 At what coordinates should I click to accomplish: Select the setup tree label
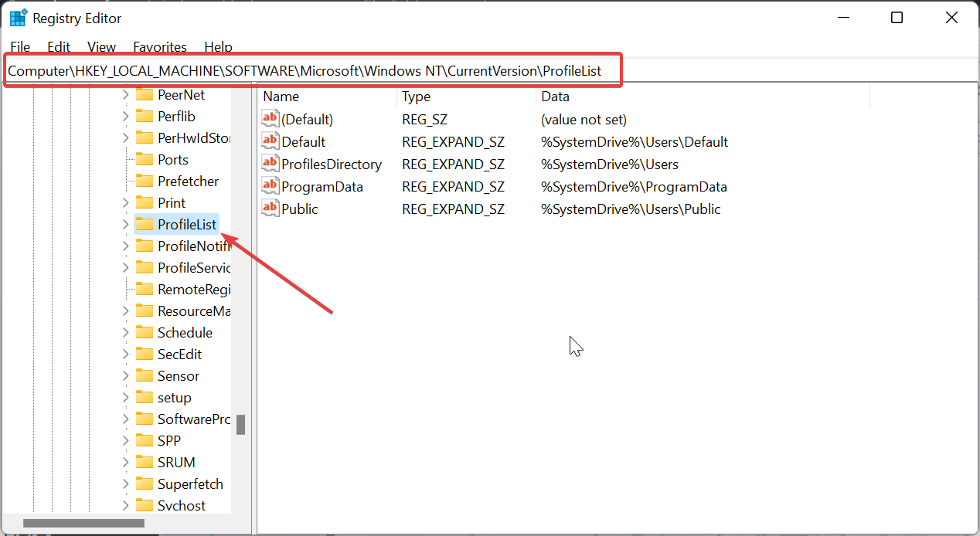pos(175,397)
